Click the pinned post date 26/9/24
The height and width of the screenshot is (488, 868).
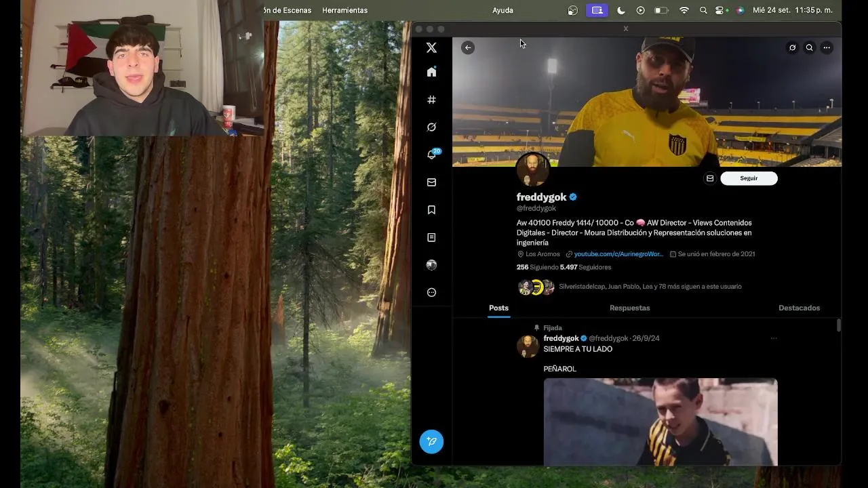click(646, 338)
